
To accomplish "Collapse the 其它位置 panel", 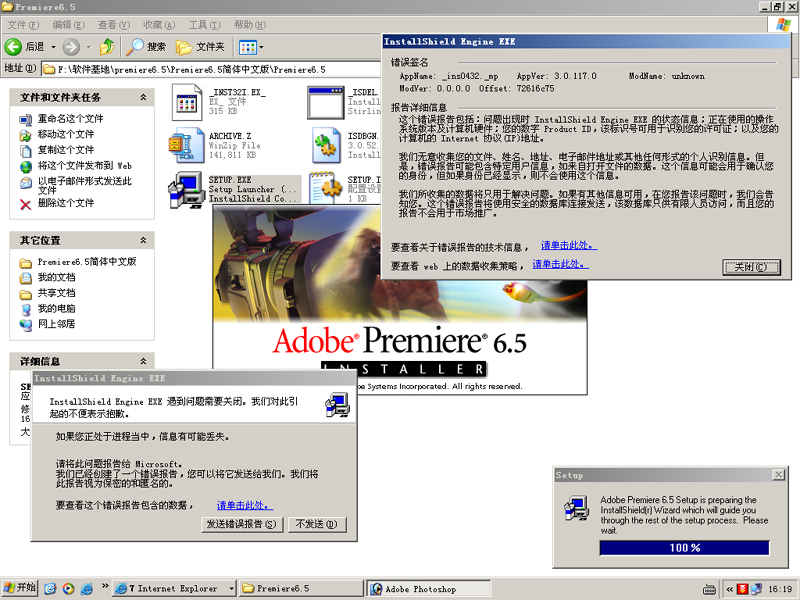I will [x=143, y=240].
